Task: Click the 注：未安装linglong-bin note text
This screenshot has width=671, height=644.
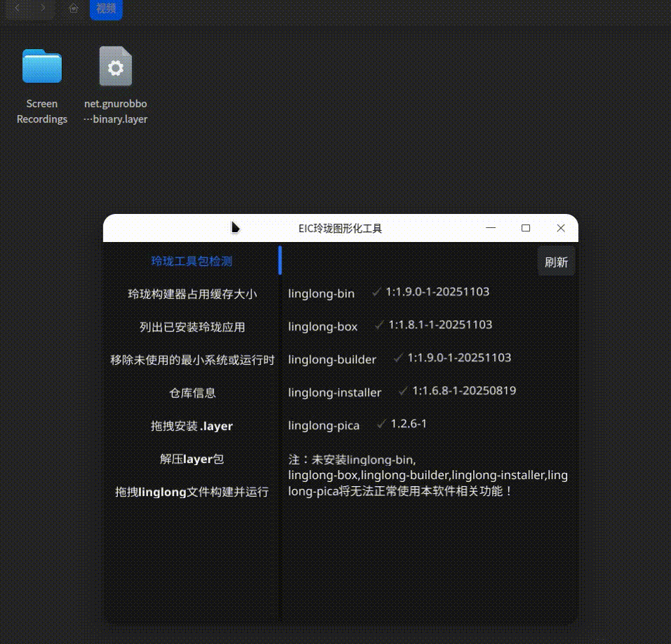Action: point(428,475)
